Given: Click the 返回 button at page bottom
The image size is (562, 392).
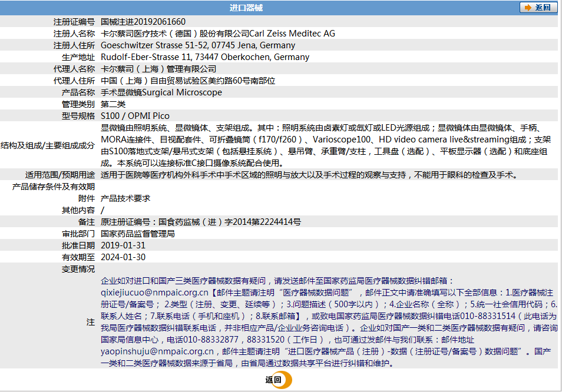Looking at the screenshot, I should coord(279,380).
